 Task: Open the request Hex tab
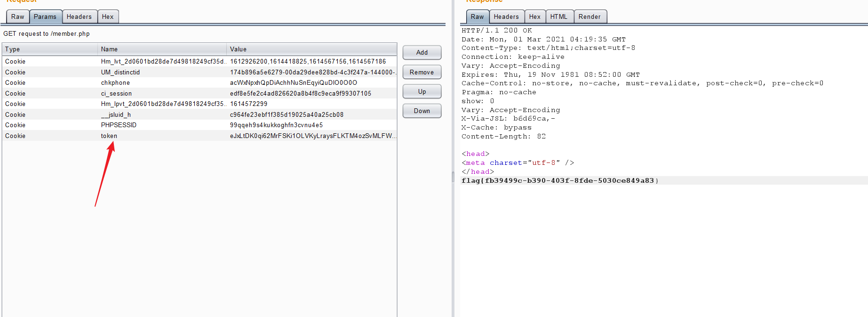click(108, 17)
